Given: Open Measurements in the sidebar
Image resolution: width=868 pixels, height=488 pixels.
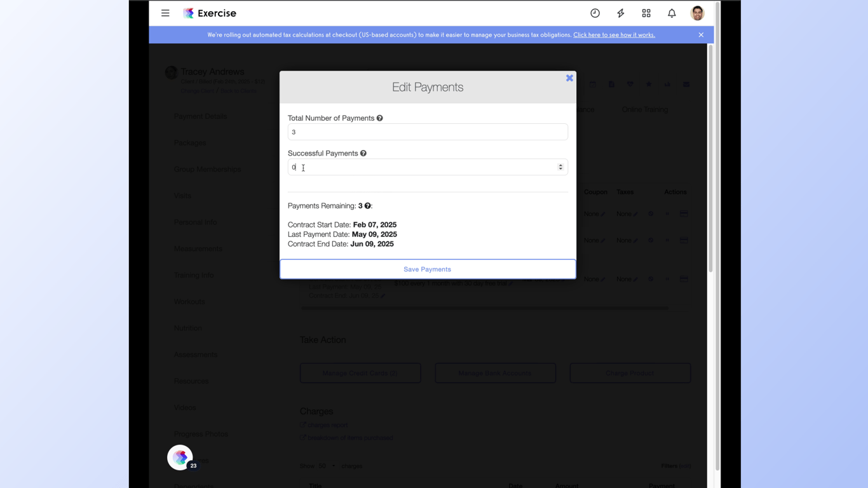Looking at the screenshot, I should [x=198, y=248].
